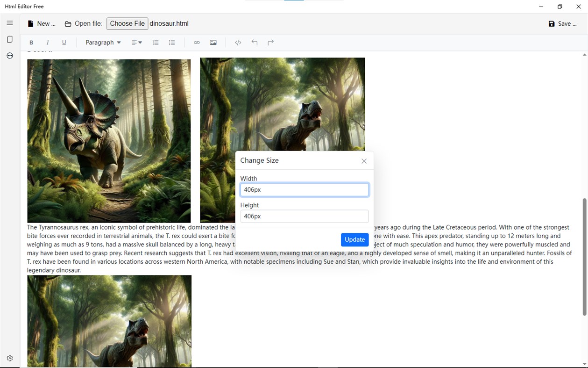Restore down the Html Editor window
Image resolution: width=588 pixels, height=368 pixels.
(x=560, y=7)
